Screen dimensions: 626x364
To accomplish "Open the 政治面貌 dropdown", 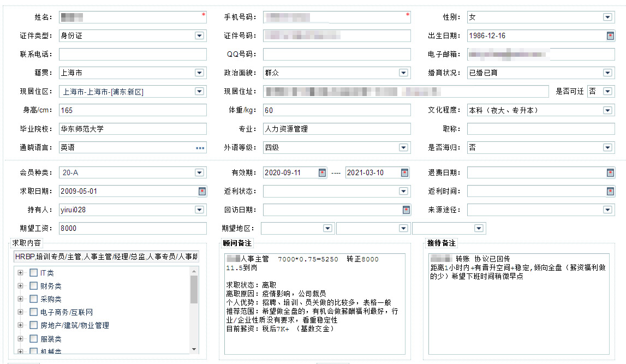I will (403, 73).
